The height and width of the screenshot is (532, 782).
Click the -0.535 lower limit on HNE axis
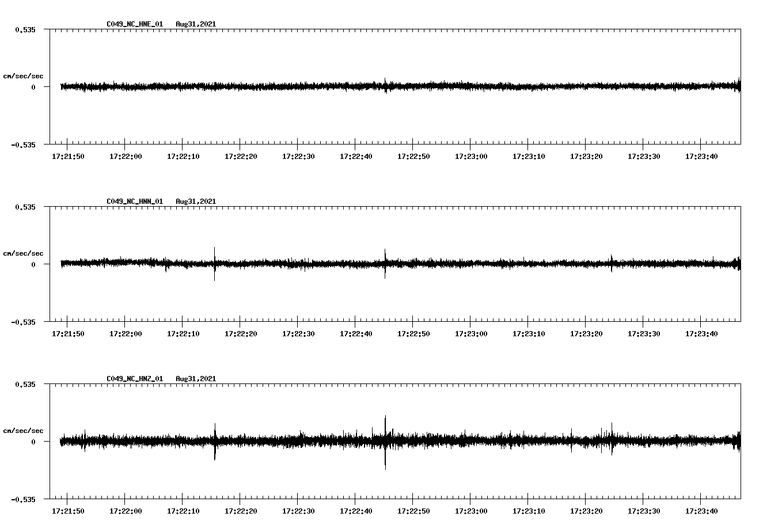click(23, 145)
